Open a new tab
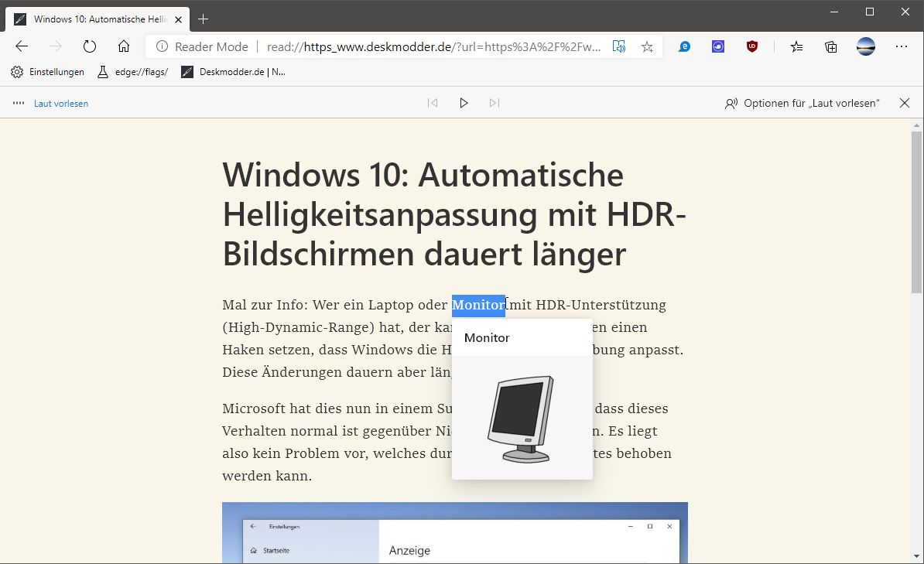The width and height of the screenshot is (924, 564). click(x=203, y=19)
